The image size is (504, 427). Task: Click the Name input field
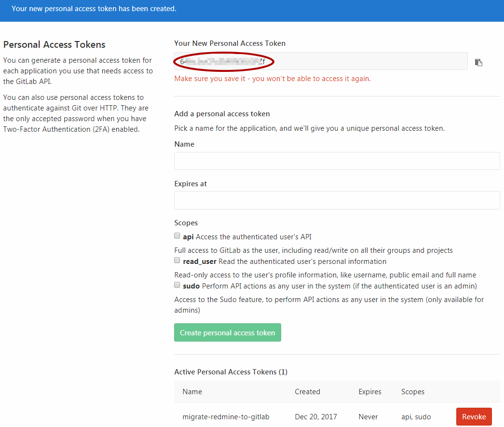[x=337, y=160]
